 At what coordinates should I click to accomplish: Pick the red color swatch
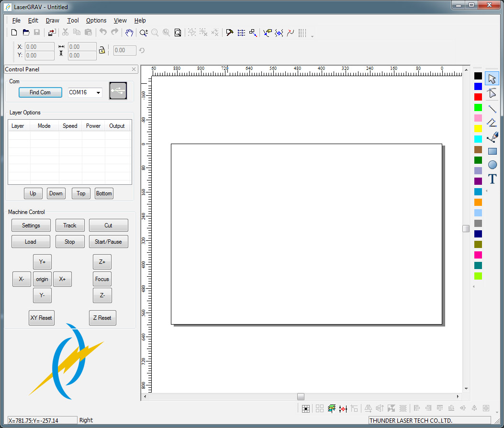point(478,97)
